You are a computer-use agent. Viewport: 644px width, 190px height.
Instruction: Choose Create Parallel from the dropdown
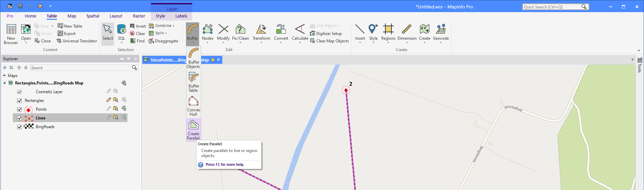click(194, 130)
